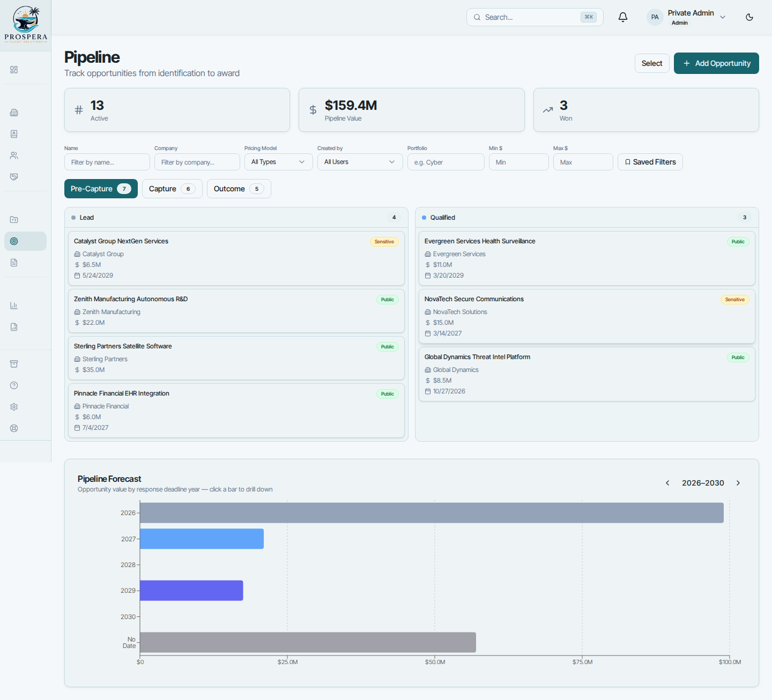772x700 pixels.
Task: Open NovaTech Secure Communications card
Action: [587, 316]
